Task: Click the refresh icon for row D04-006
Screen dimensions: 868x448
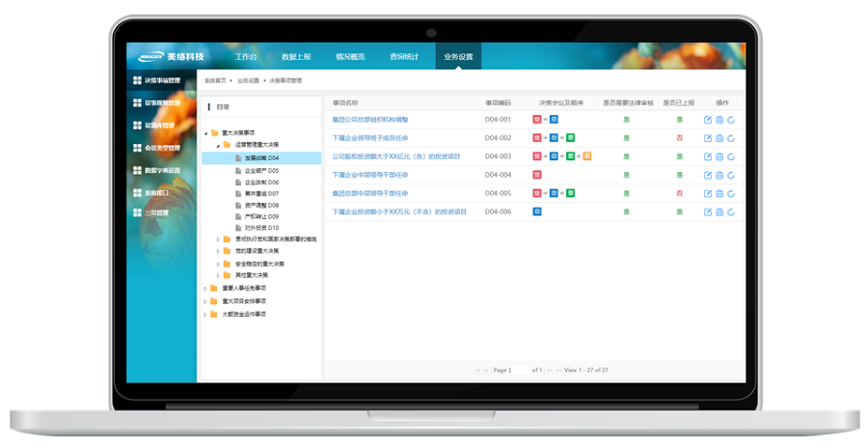Action: [731, 211]
